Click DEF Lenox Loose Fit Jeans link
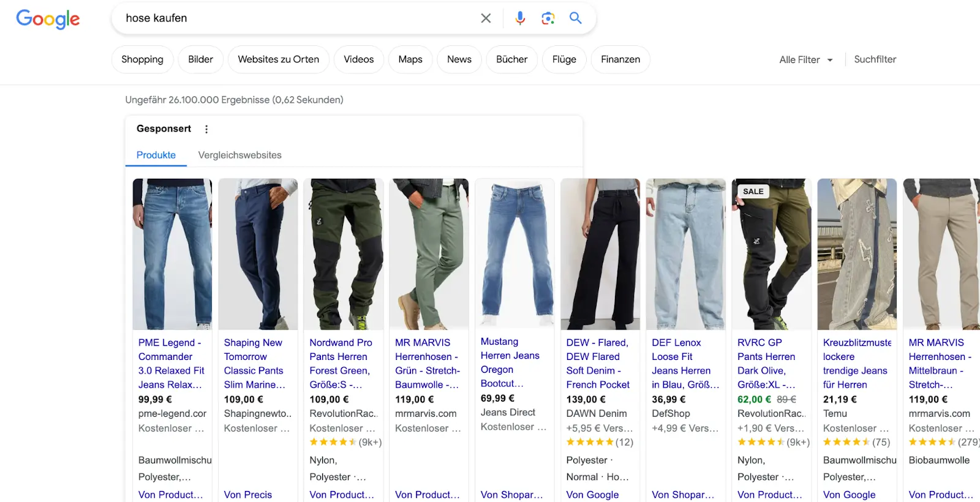This screenshot has height=502, width=980. (x=685, y=364)
